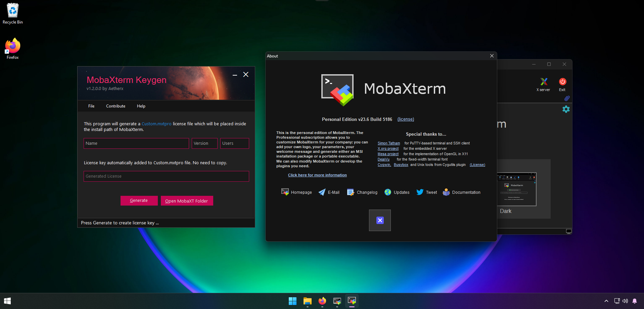Screen dimensions: 644x309
Task: Open the Homepage icon in About dialog
Action: point(285,192)
